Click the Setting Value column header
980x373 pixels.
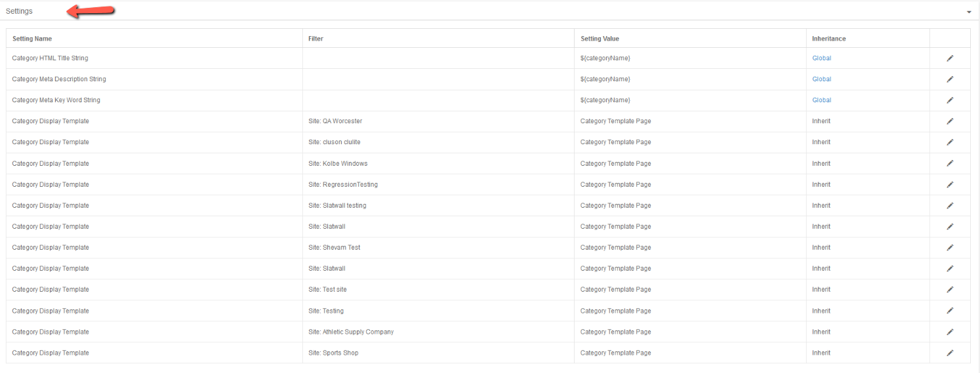coord(600,39)
